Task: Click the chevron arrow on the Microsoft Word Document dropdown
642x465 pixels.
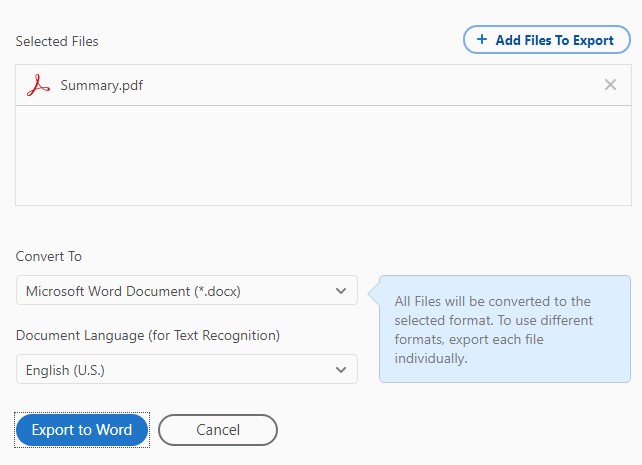Action: click(x=341, y=291)
